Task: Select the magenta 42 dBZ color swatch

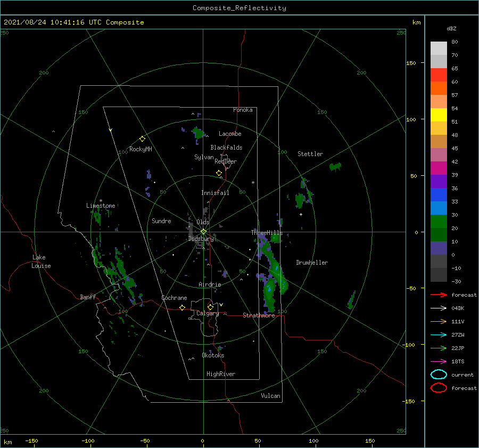Action: point(439,168)
